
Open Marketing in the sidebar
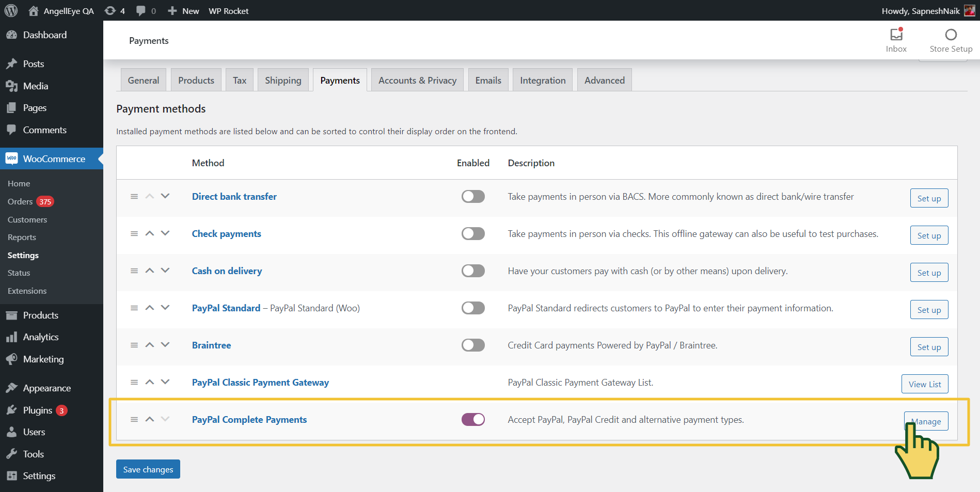point(52,359)
